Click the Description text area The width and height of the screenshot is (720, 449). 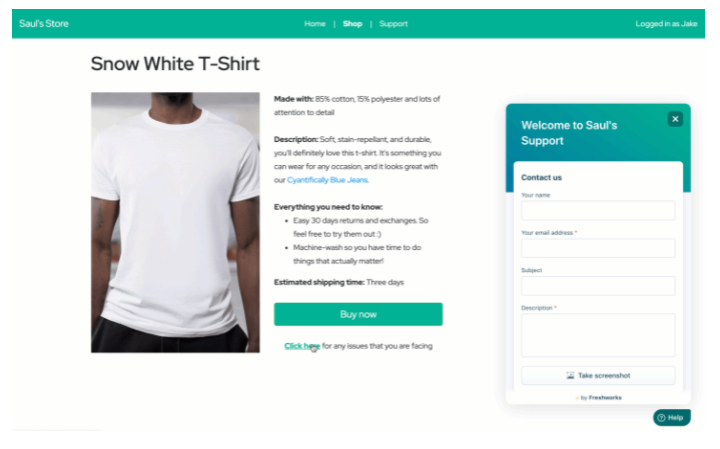point(598,335)
